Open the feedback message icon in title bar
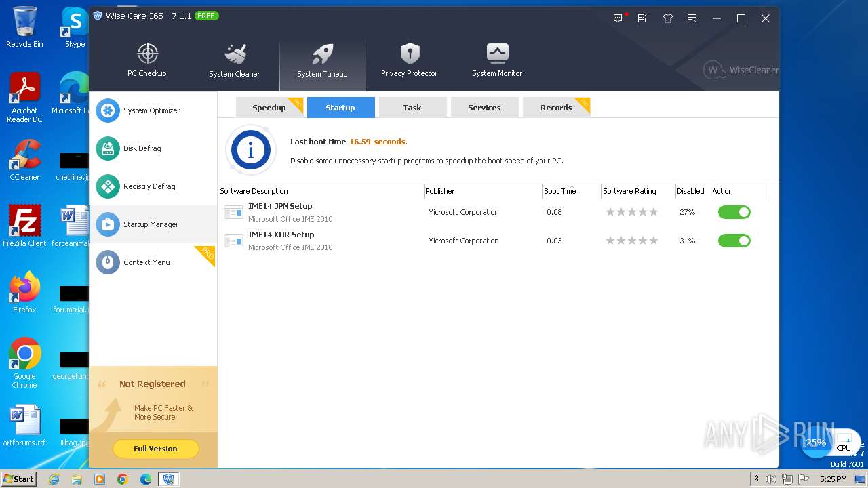This screenshot has width=868, height=488. pos(618,18)
